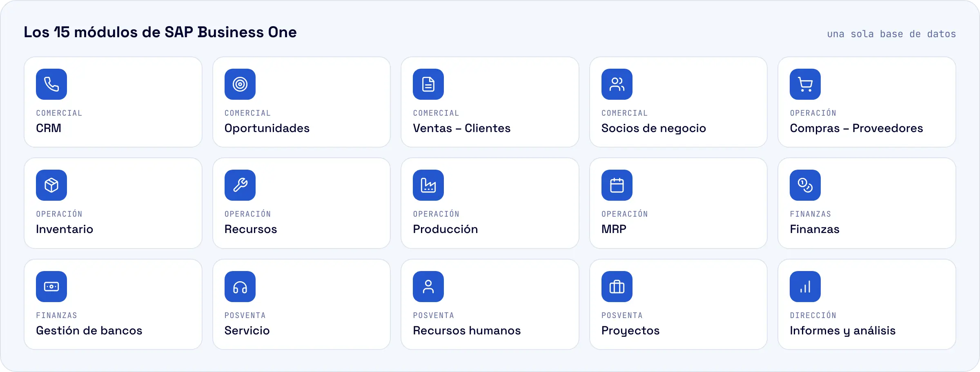Image resolution: width=980 pixels, height=372 pixels.
Task: Select the Recursos module title
Action: point(251,229)
